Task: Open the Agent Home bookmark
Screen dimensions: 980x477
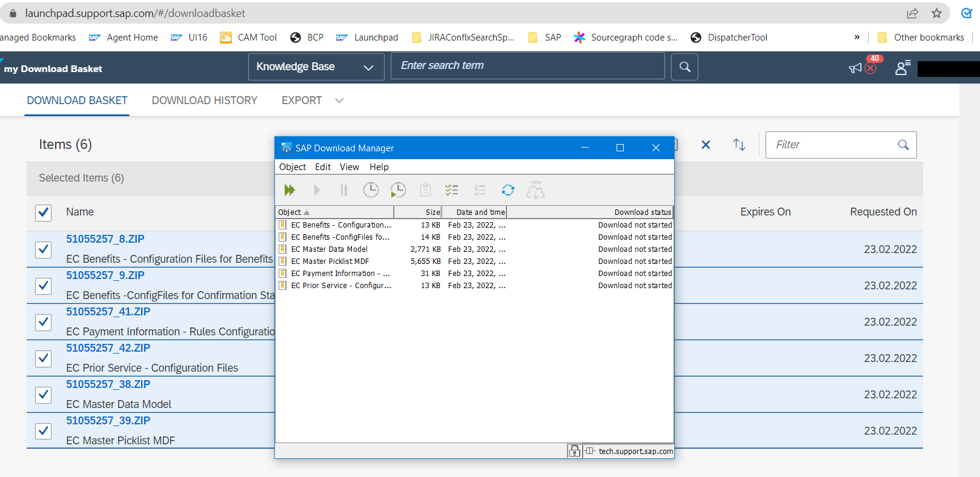Action: 124,38
